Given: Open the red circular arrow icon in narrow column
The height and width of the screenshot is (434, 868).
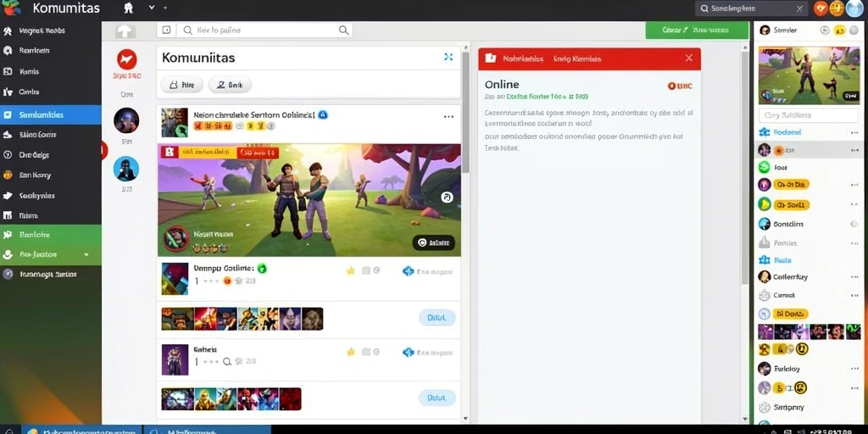Looking at the screenshot, I should 127,59.
